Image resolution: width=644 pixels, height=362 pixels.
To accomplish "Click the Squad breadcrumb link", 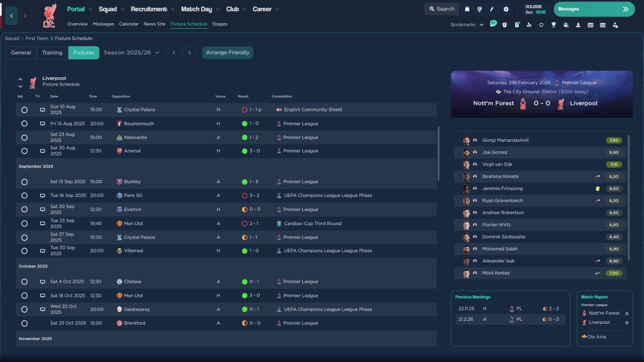I will pyautogui.click(x=12, y=38).
